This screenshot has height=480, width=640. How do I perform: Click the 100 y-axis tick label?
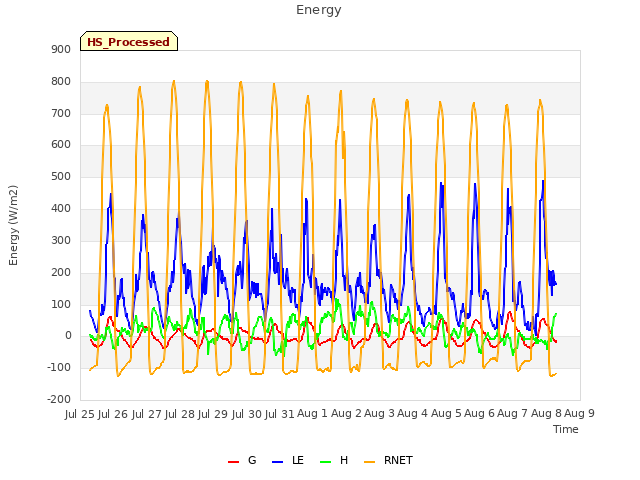click(x=61, y=304)
